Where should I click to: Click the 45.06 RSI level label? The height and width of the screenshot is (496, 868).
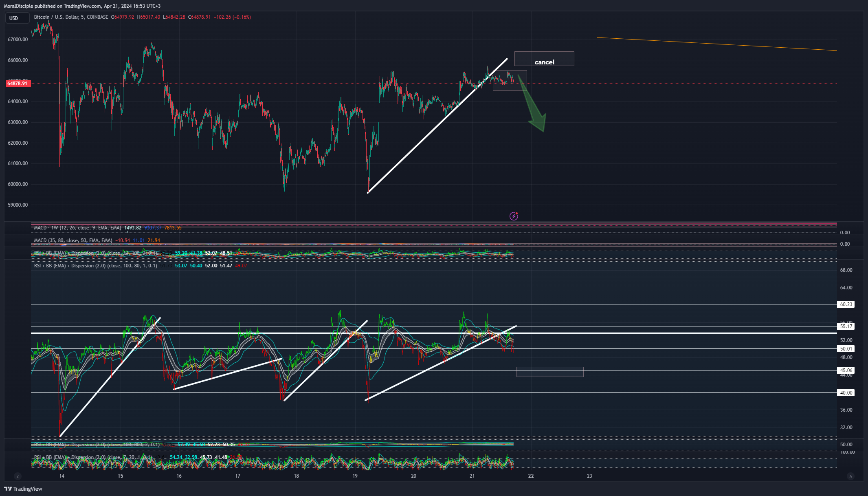[846, 370]
